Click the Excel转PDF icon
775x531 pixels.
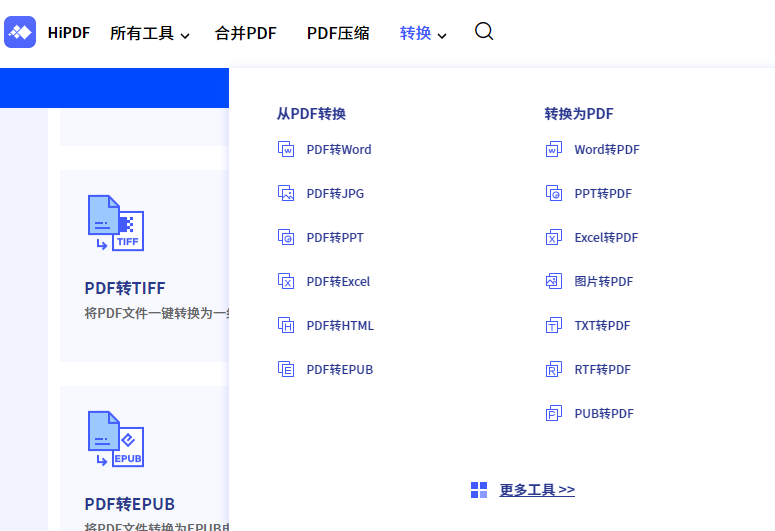click(554, 237)
